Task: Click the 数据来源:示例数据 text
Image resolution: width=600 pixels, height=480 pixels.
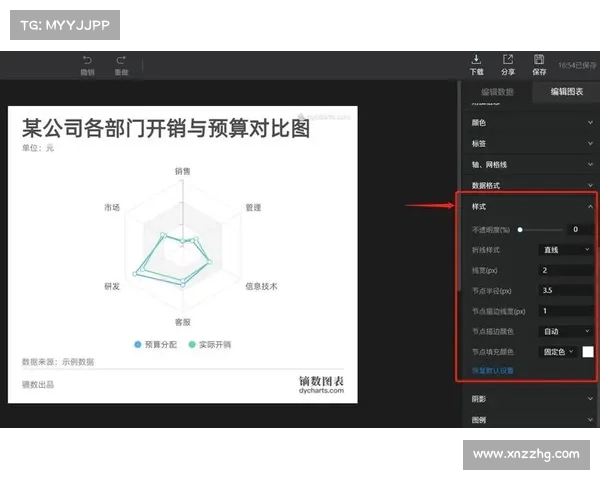Action: (x=58, y=362)
